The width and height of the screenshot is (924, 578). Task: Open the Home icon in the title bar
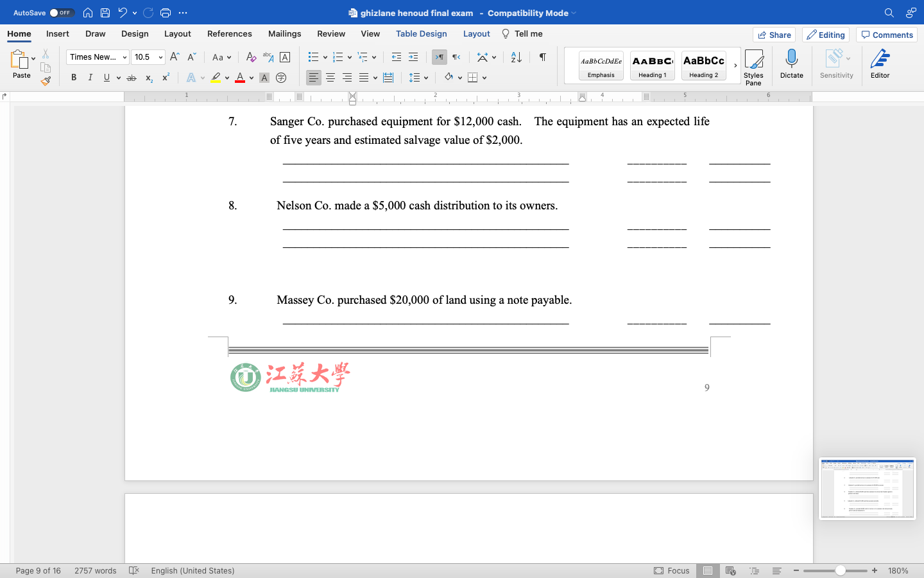[88, 13]
